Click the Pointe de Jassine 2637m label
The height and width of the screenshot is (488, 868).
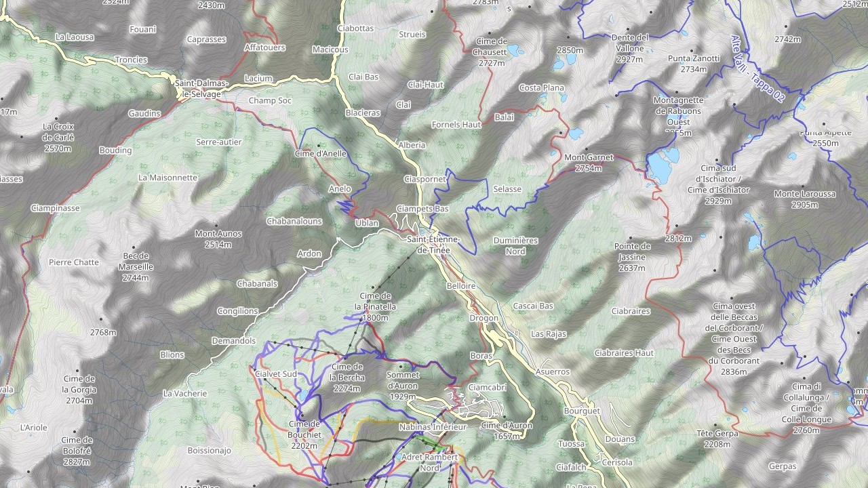tap(632, 257)
